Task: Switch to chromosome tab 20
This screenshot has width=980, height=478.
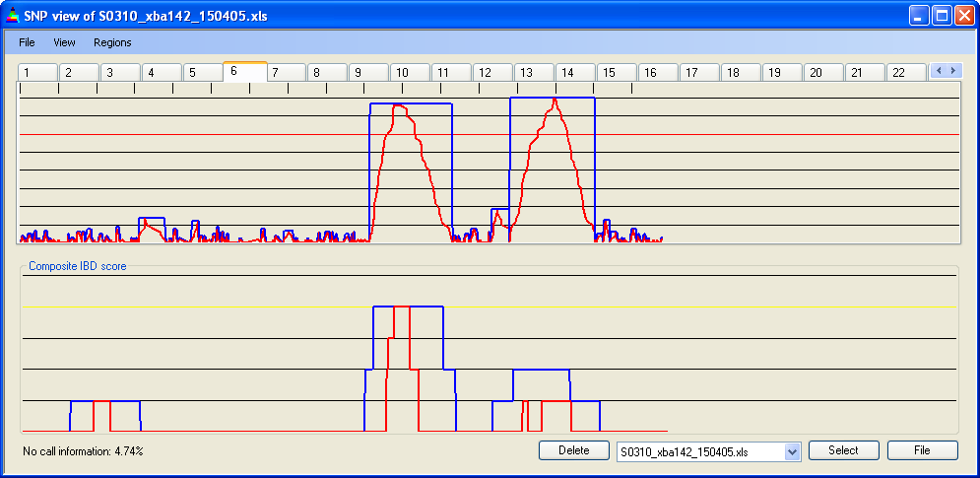Action: click(823, 73)
